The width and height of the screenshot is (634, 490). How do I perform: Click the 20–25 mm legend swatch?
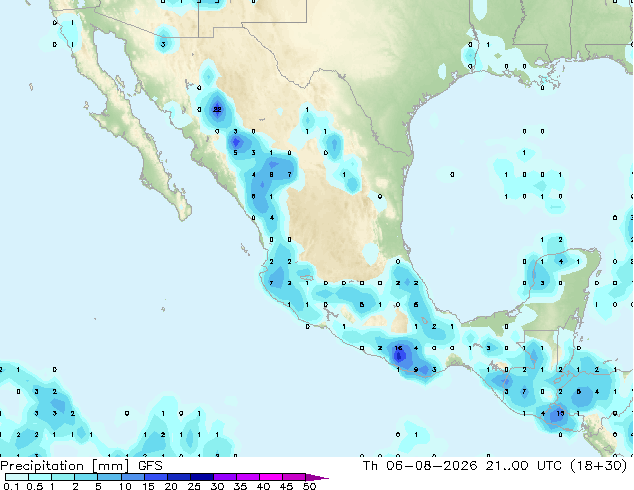[179, 477]
